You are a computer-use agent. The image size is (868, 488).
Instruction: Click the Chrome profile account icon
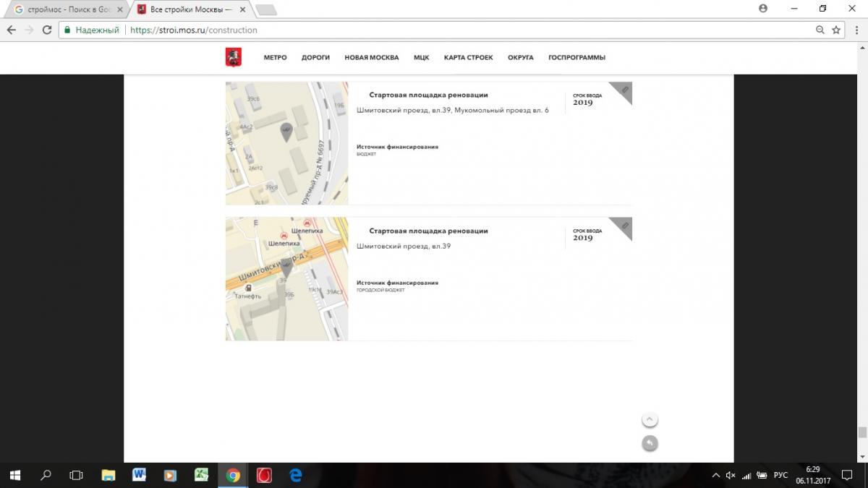tap(763, 8)
